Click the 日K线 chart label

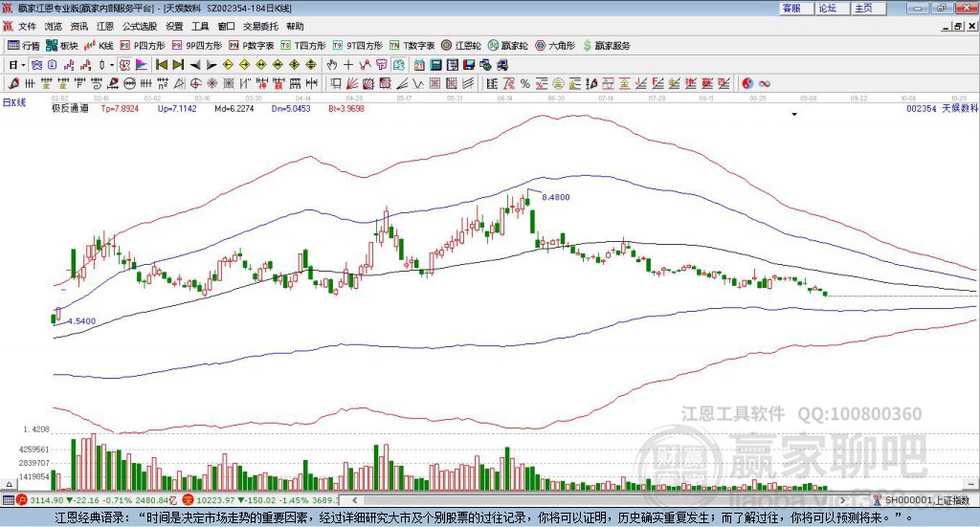click(14, 102)
